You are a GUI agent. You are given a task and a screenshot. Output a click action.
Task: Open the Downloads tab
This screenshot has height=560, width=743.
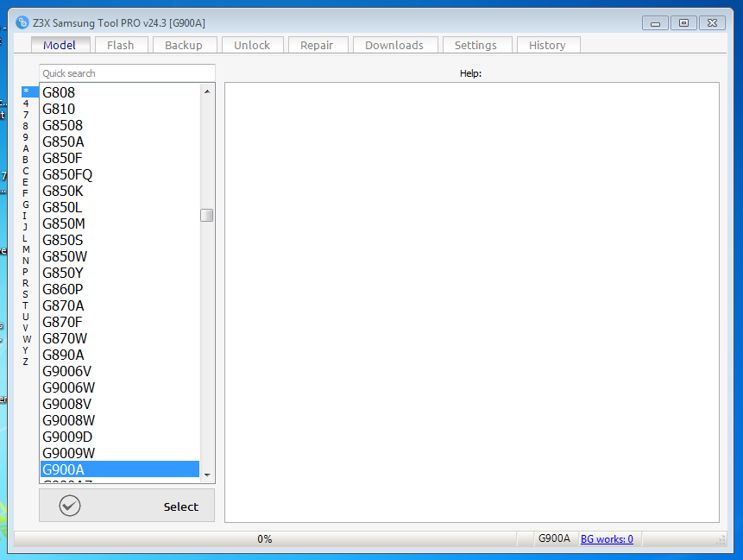tap(394, 45)
